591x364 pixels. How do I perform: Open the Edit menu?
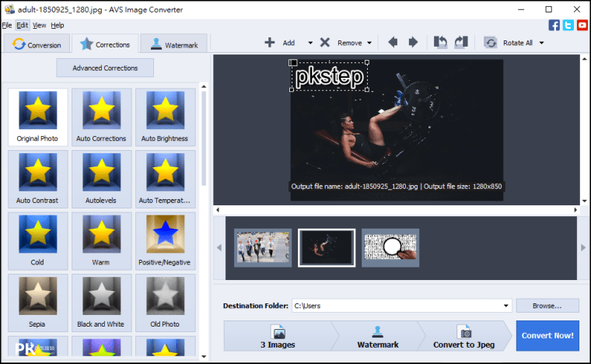(23, 25)
